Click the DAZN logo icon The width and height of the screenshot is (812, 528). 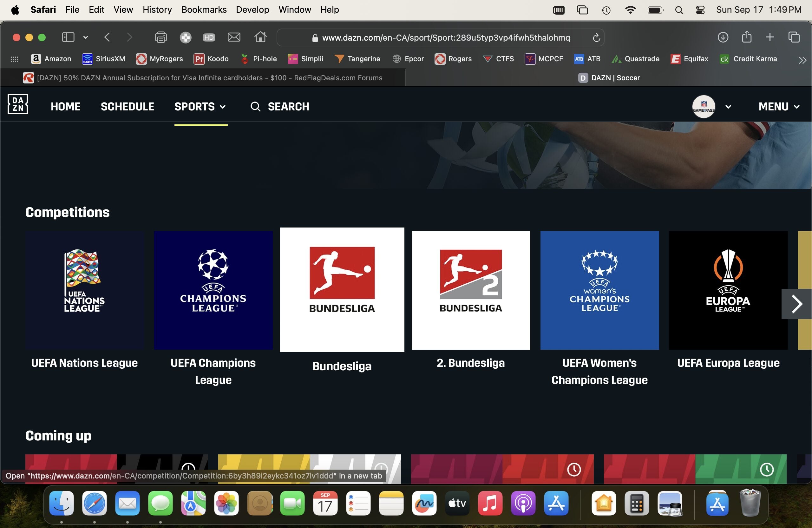click(x=17, y=104)
